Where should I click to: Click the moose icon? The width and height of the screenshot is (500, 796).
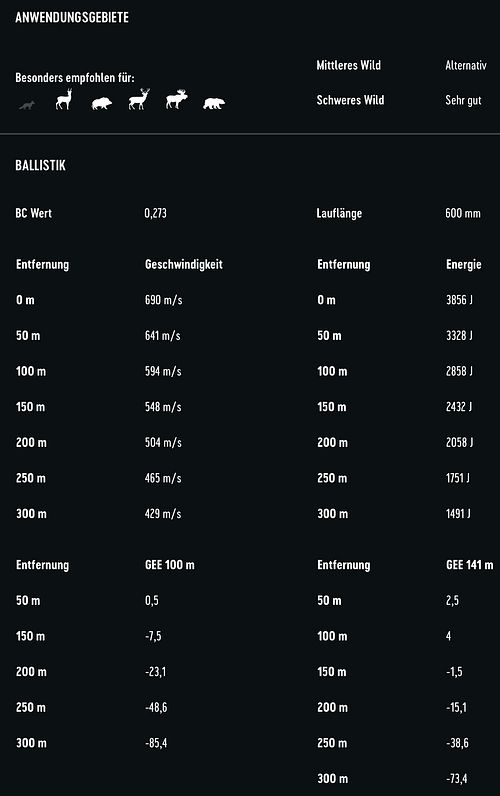177,100
